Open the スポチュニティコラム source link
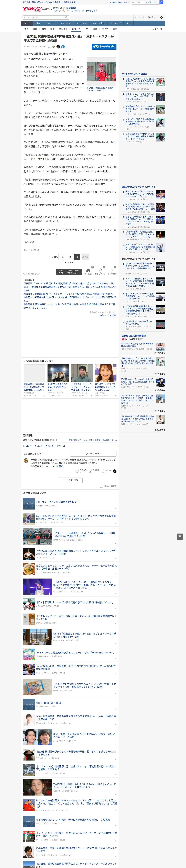The height and width of the screenshot is (868, 186). pos(108,315)
